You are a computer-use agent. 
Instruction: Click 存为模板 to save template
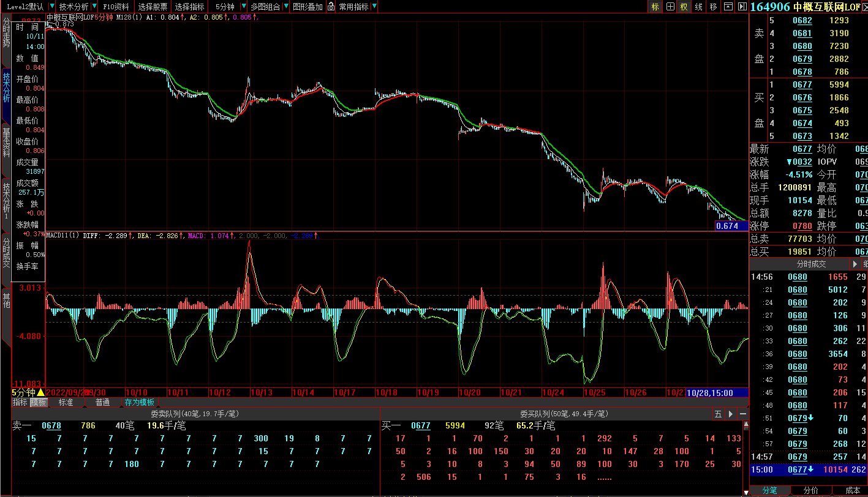point(140,403)
